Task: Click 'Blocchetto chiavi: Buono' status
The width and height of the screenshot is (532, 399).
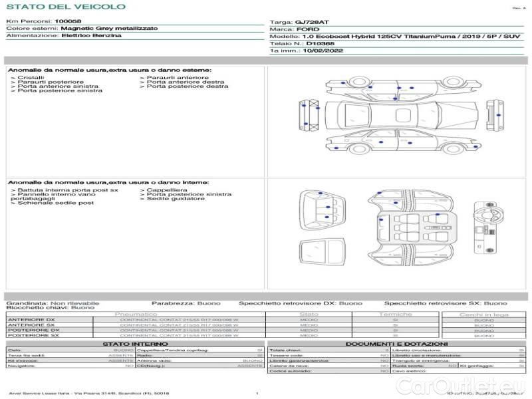Action: (51, 308)
